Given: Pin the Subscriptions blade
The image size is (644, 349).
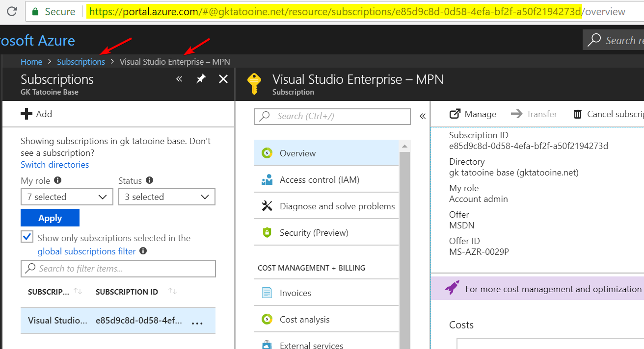Looking at the screenshot, I should [x=201, y=78].
